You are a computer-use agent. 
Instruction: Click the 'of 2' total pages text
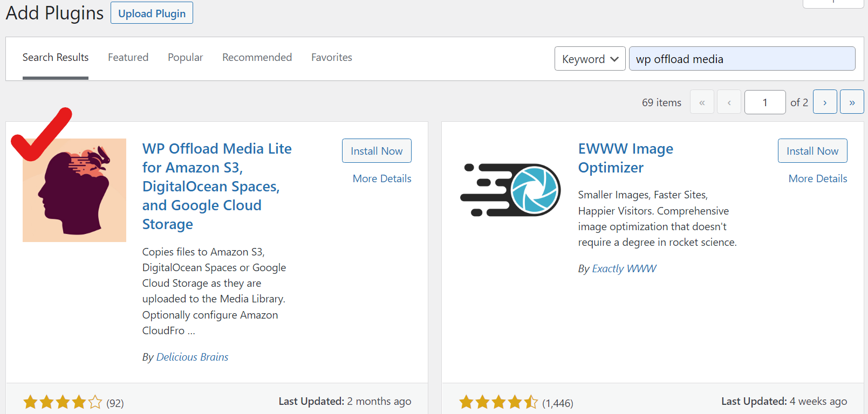point(799,102)
